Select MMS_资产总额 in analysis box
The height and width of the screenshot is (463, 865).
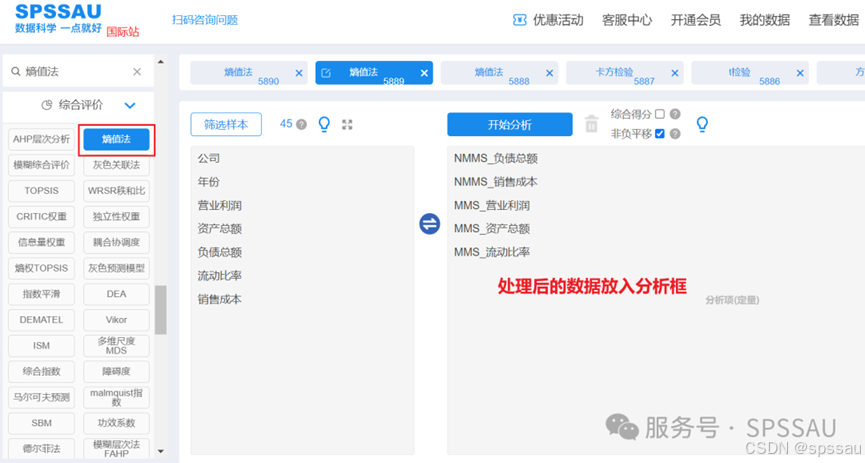point(492,229)
